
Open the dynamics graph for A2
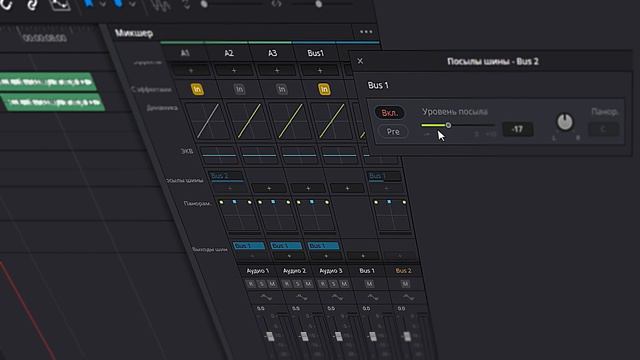coord(248,121)
